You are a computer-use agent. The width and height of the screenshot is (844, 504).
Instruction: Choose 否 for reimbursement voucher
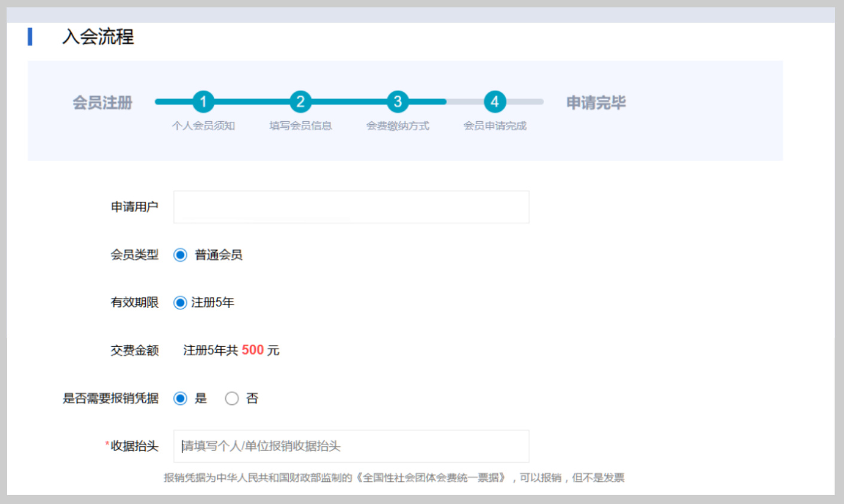coord(232,398)
